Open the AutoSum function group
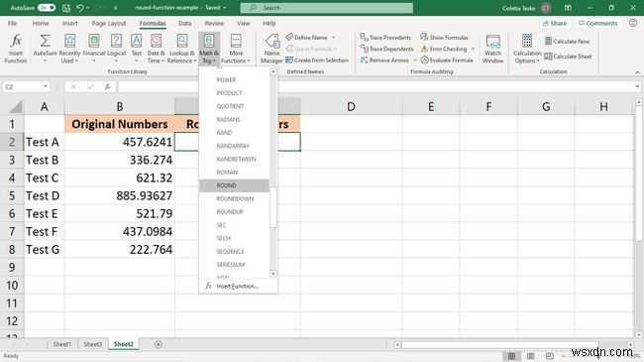This screenshot has height=362, width=644. [x=45, y=49]
